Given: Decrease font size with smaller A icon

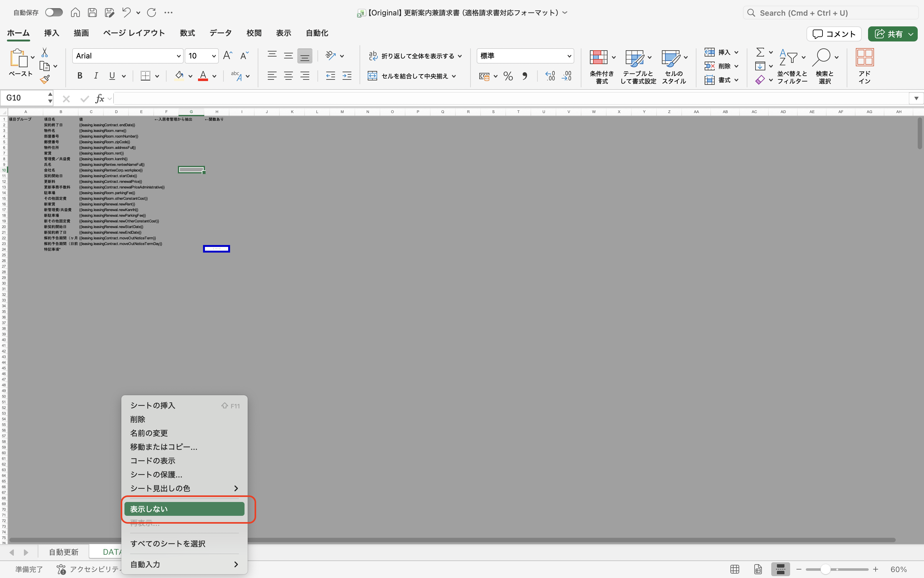Looking at the screenshot, I should pyautogui.click(x=245, y=56).
